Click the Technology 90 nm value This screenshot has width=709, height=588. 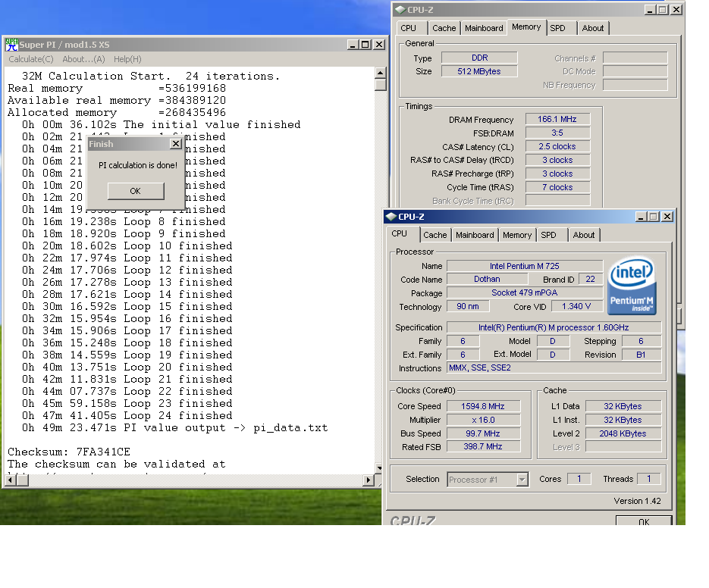point(468,306)
